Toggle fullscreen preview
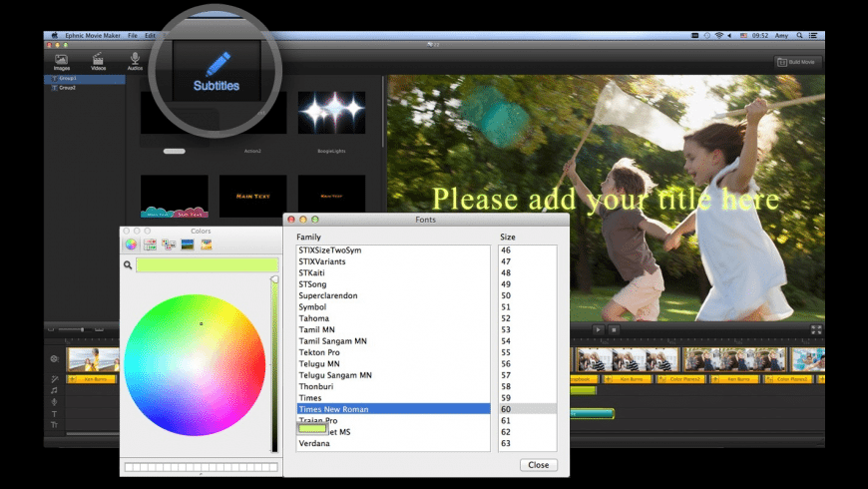 tap(816, 330)
